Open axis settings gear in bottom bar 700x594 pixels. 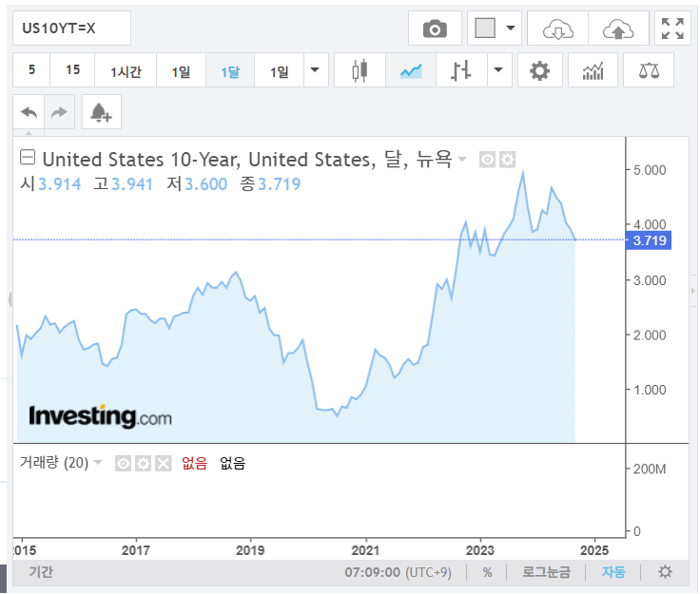(x=665, y=572)
